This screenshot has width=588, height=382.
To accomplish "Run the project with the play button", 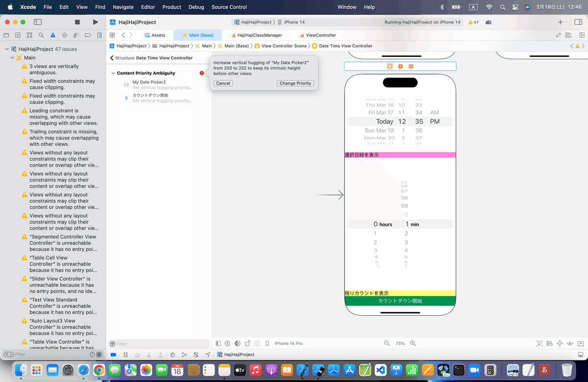I will (95, 22).
